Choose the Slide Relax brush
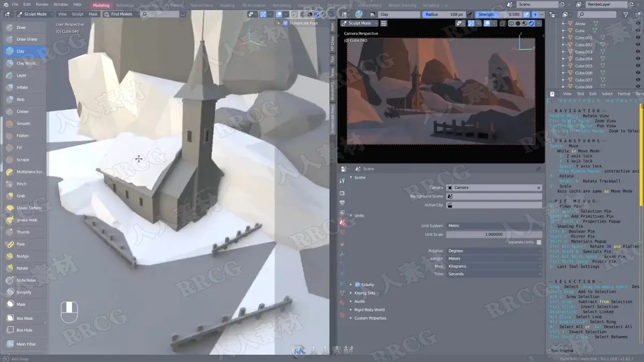This screenshot has height=362, width=644. click(25, 280)
